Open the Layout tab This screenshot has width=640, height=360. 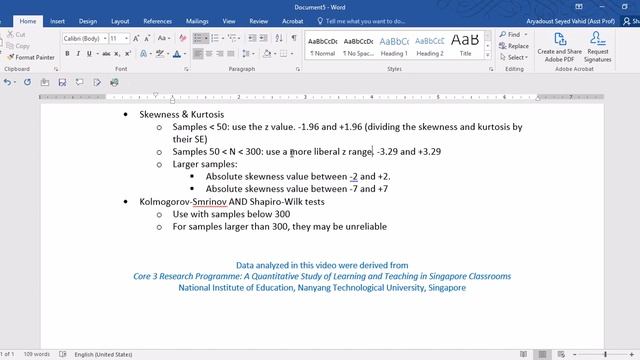click(120, 21)
